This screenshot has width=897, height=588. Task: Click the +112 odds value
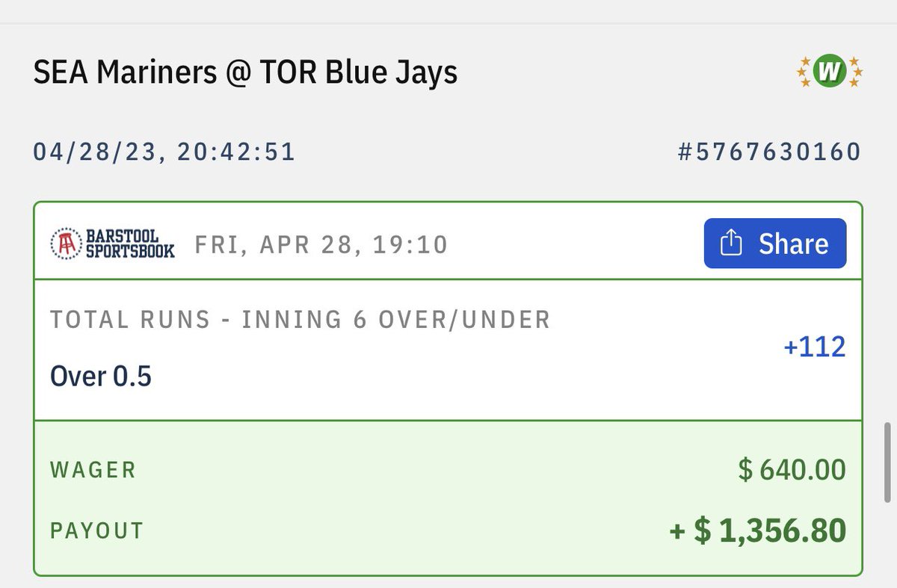814,347
